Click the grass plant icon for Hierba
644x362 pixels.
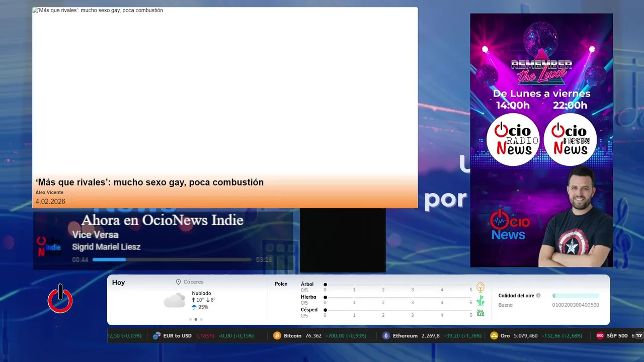click(x=480, y=300)
